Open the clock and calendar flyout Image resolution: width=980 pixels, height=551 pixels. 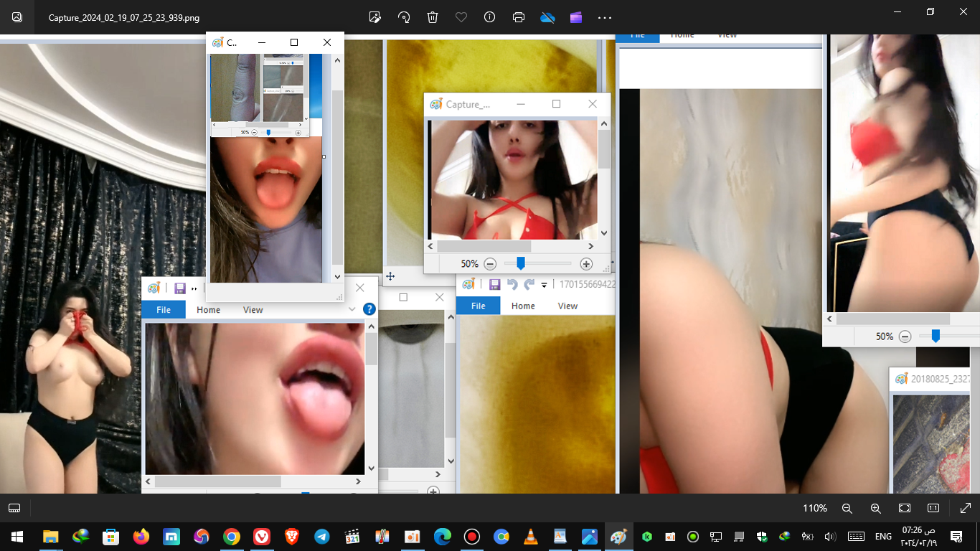[918, 536]
